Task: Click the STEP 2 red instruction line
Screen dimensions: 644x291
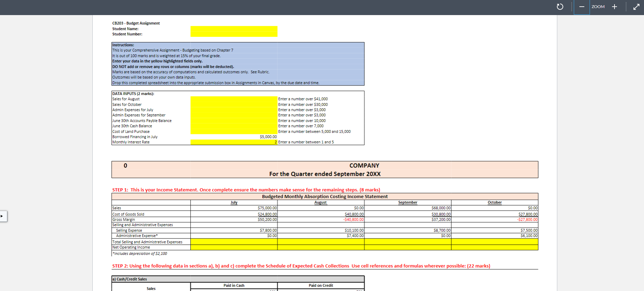Action: [301, 266]
